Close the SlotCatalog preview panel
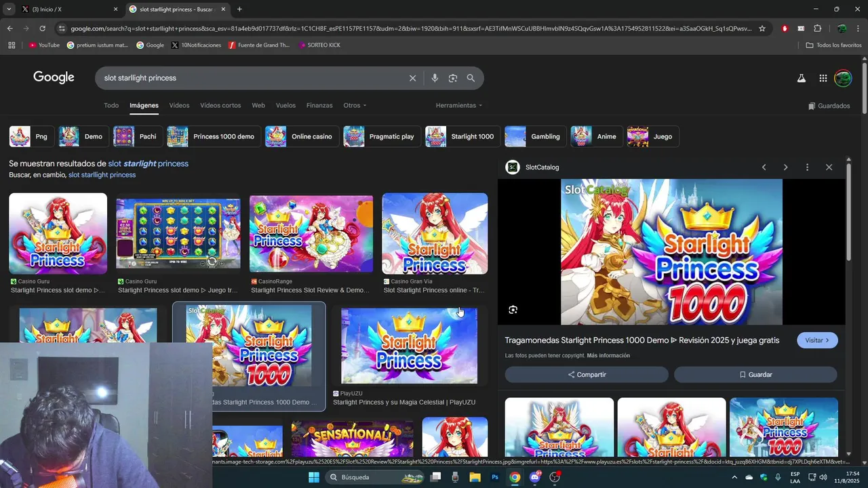The image size is (868, 488). click(829, 167)
